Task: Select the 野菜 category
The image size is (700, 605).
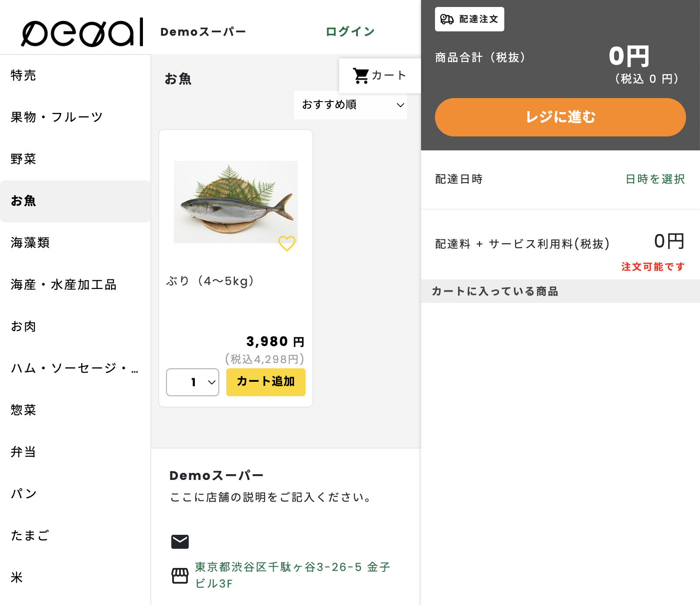Action: pyautogui.click(x=24, y=160)
